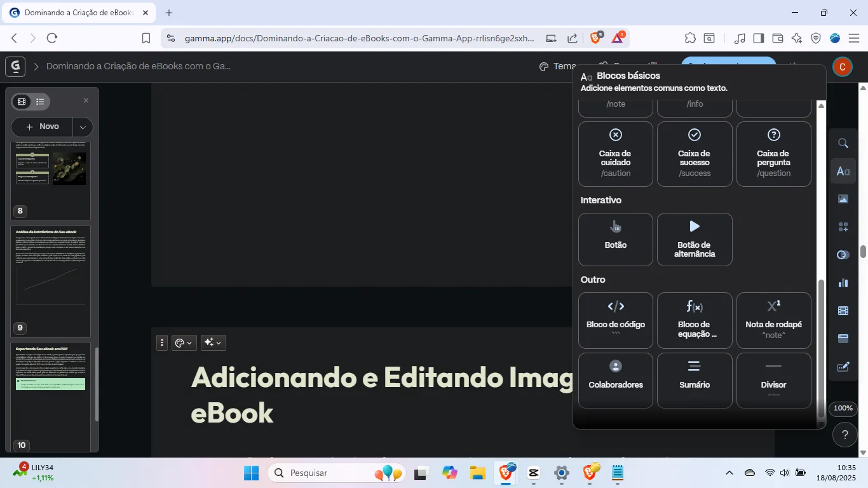Open the search icon in insert toolbar
868x488 pixels.
(843, 143)
